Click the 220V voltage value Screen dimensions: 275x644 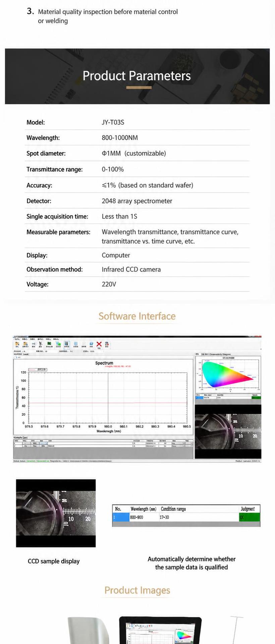click(109, 284)
